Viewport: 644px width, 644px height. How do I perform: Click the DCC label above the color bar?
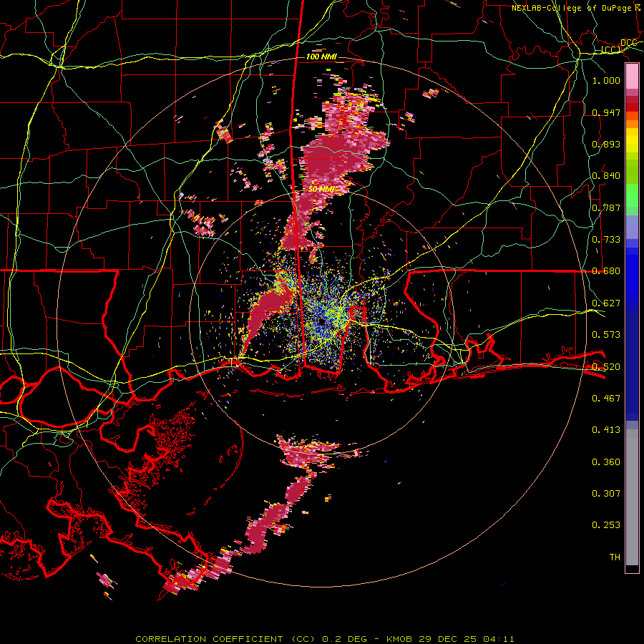pyautogui.click(x=629, y=43)
